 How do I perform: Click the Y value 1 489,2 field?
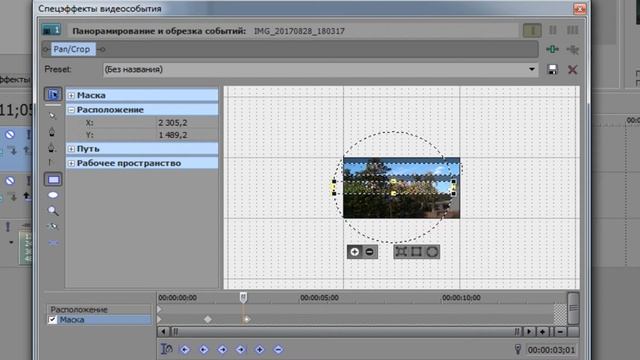[187, 135]
